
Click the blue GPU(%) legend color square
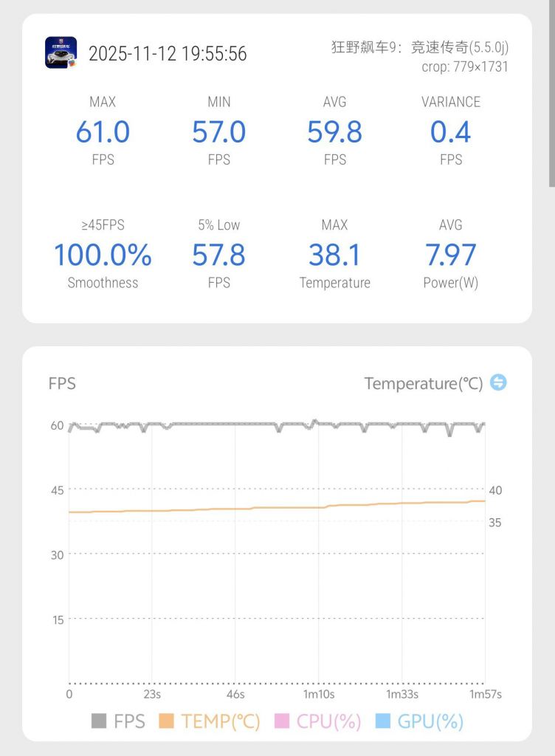click(x=382, y=721)
